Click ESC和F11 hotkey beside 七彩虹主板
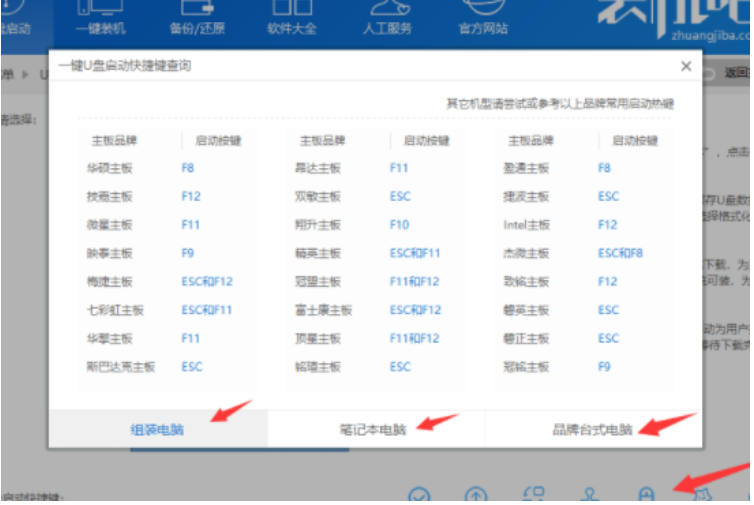The image size is (754, 505). [x=207, y=310]
